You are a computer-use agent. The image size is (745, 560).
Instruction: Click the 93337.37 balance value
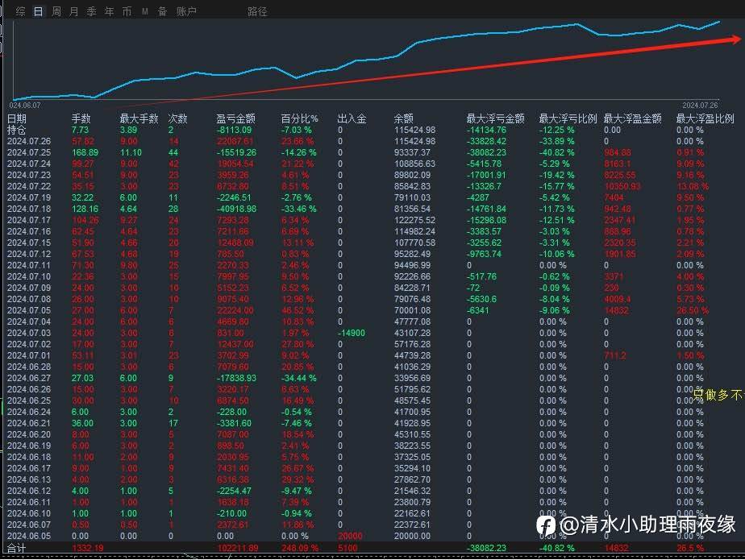point(413,152)
